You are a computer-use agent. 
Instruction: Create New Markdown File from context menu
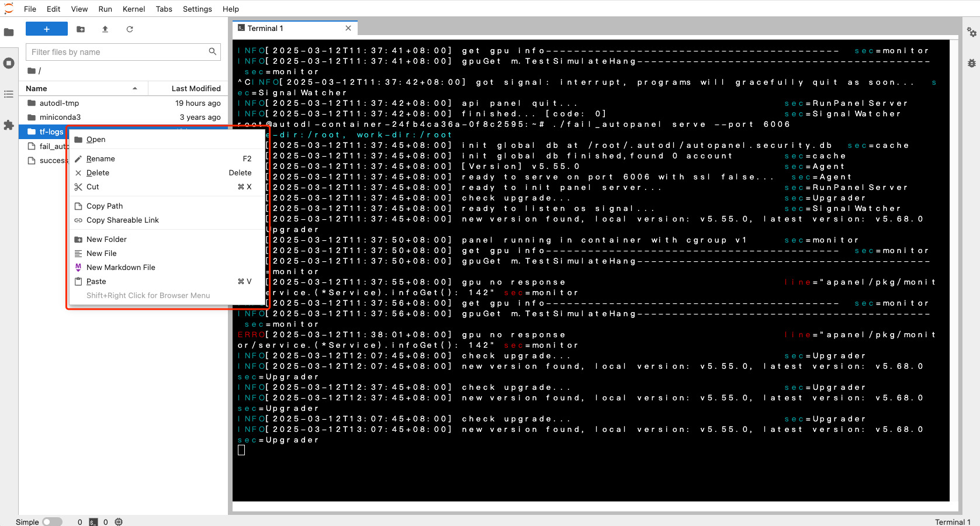tap(167, 267)
